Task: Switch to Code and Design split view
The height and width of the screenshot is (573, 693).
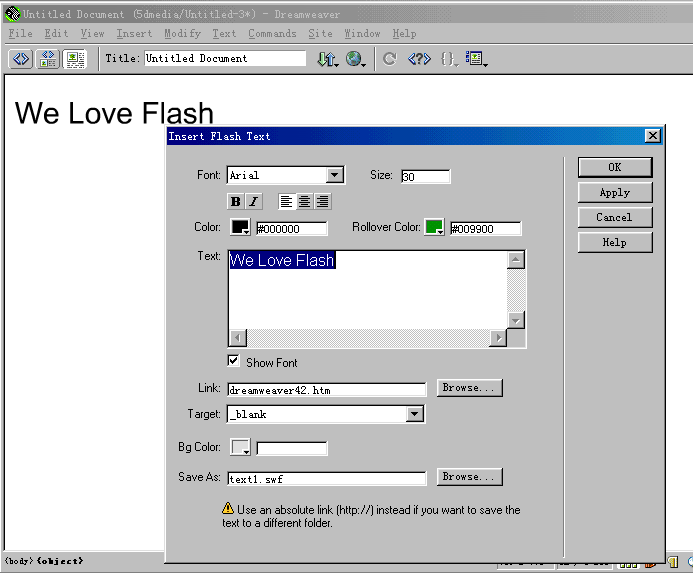Action: coord(48,58)
